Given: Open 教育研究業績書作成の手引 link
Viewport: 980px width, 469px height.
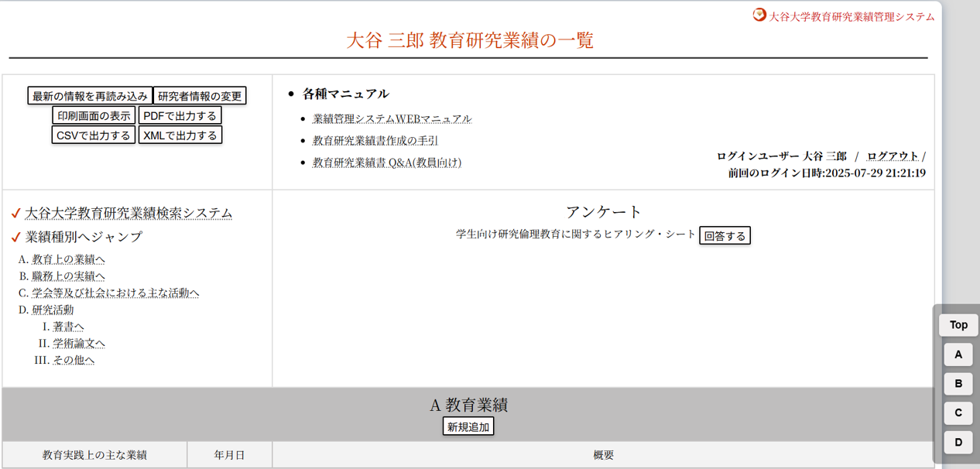Looking at the screenshot, I should [375, 141].
